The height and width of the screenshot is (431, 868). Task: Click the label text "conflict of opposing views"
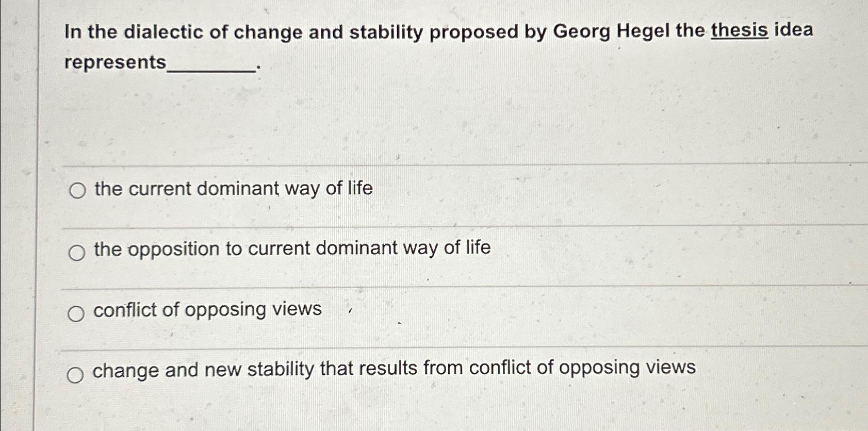[206, 309]
